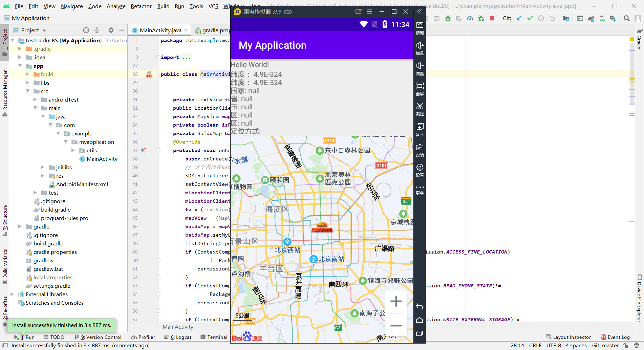
Task: Toggle Device File Explorer side tab
Action: pyautogui.click(x=639, y=298)
